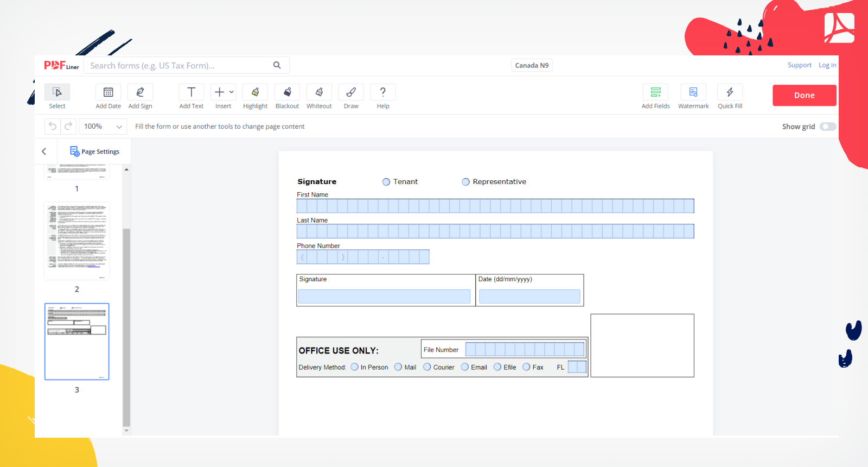Image resolution: width=868 pixels, height=467 pixels.
Task: Select the Add Date calendar tool
Action: point(108,92)
